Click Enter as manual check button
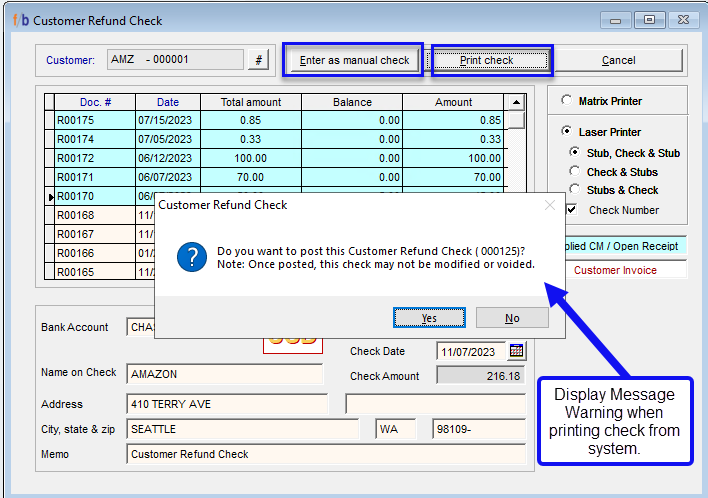 (x=354, y=60)
